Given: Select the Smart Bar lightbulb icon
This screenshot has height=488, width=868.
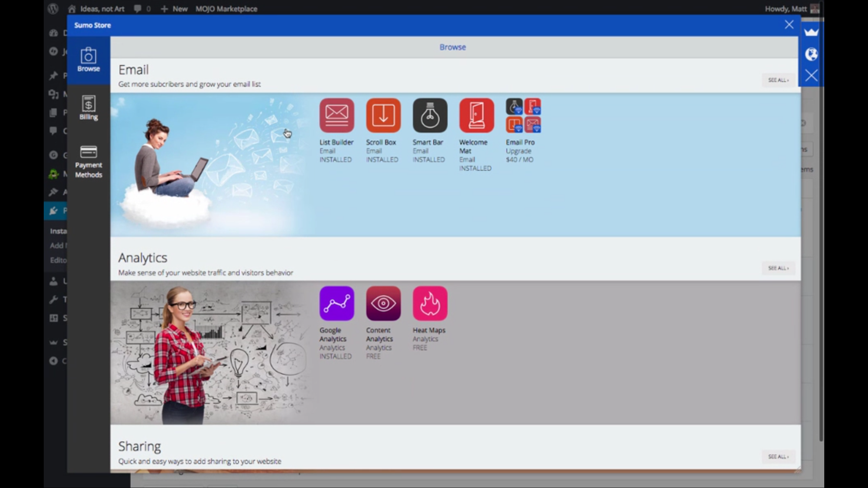Looking at the screenshot, I should pyautogui.click(x=430, y=115).
